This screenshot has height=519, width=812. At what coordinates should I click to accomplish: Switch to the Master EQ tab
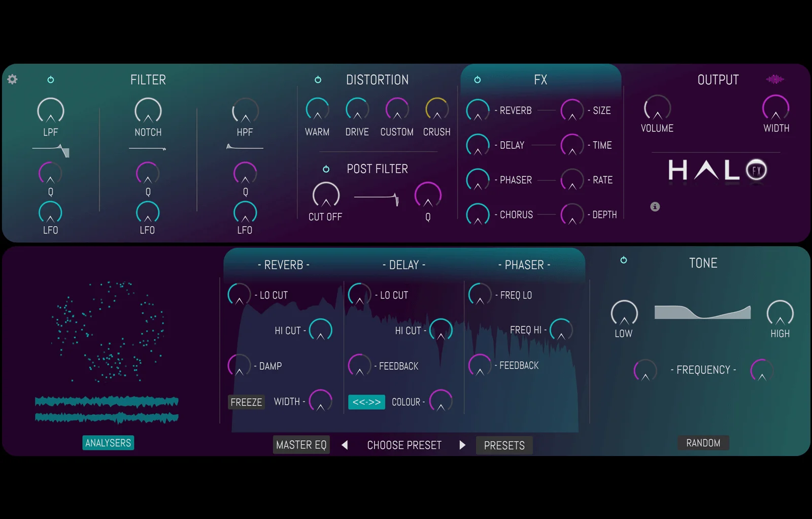301,445
